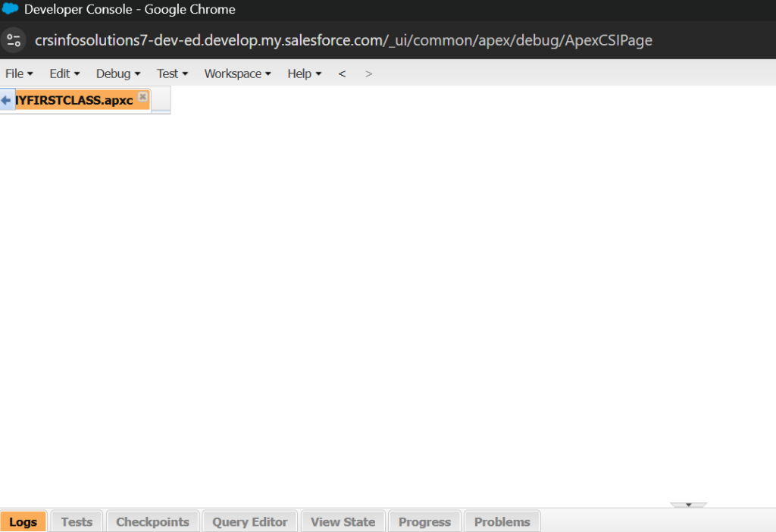776x532 pixels.
Task: Collapse the bottom panel using the small arrow
Action: pyautogui.click(x=688, y=504)
